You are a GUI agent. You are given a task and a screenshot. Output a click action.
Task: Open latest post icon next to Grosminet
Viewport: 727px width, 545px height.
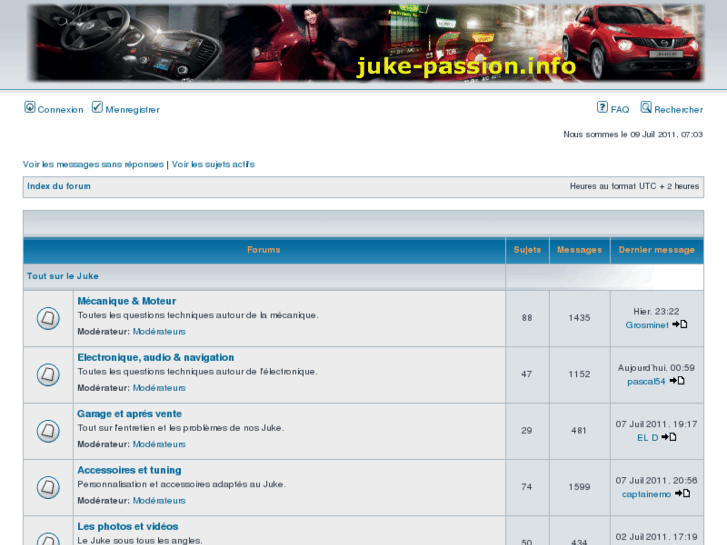pyautogui.click(x=680, y=324)
